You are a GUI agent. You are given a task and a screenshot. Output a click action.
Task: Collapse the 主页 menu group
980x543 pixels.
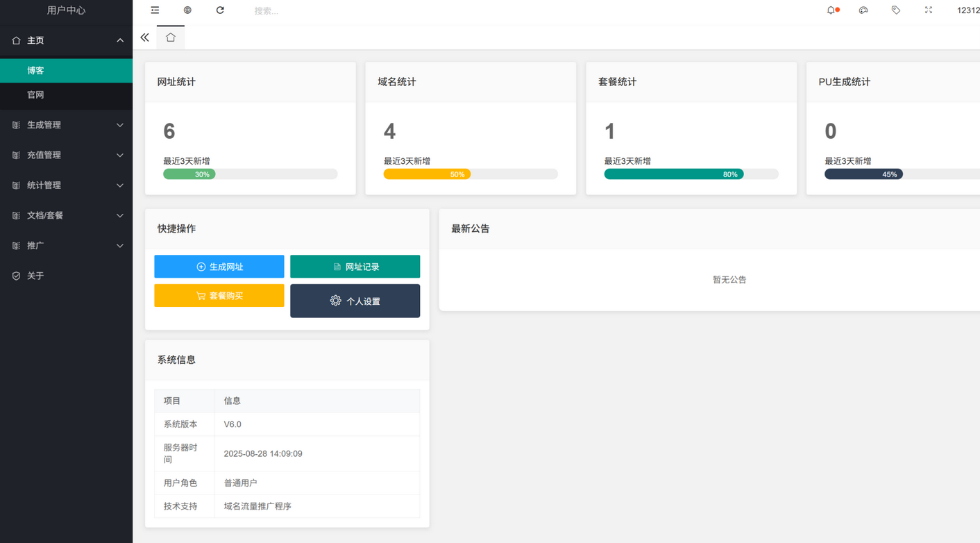pos(66,40)
